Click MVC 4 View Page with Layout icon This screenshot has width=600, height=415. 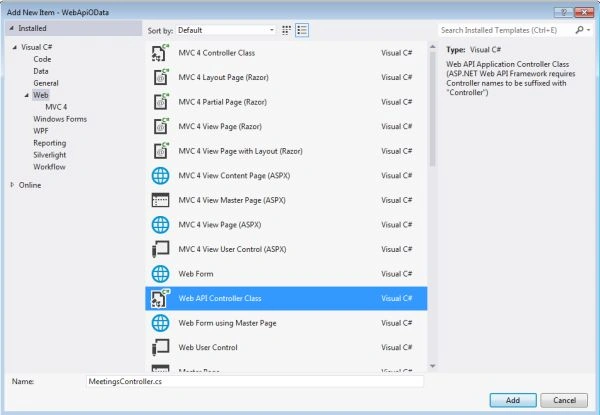[x=160, y=151]
